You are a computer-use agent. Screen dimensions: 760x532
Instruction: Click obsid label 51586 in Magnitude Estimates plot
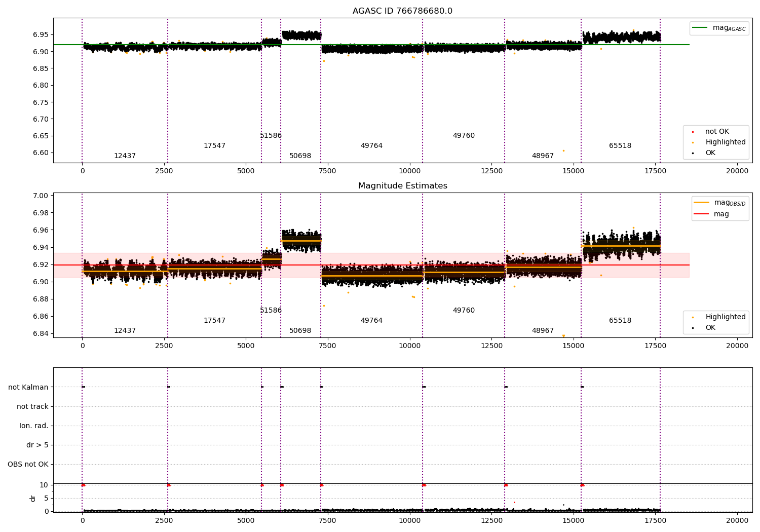point(271,311)
